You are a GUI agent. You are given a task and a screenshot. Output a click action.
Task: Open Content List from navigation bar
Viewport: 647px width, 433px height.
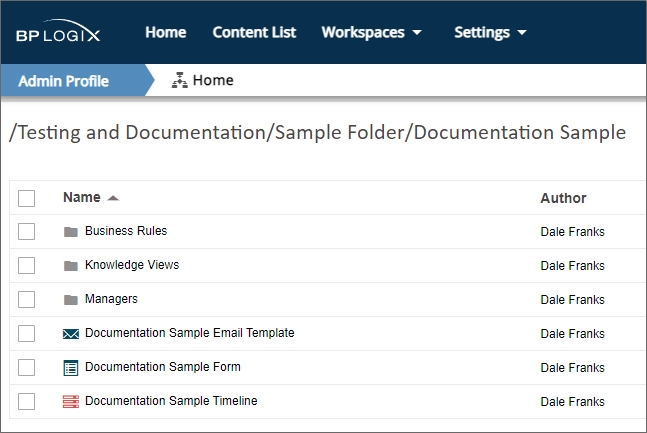coord(254,33)
